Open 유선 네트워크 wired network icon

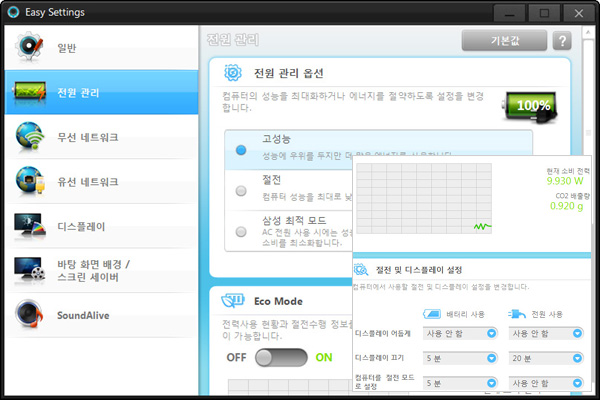click(x=32, y=182)
